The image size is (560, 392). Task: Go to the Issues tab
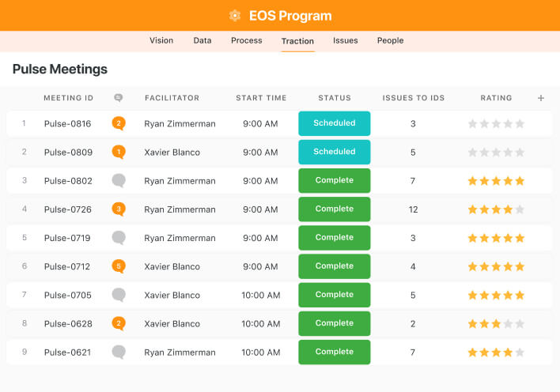click(x=346, y=40)
